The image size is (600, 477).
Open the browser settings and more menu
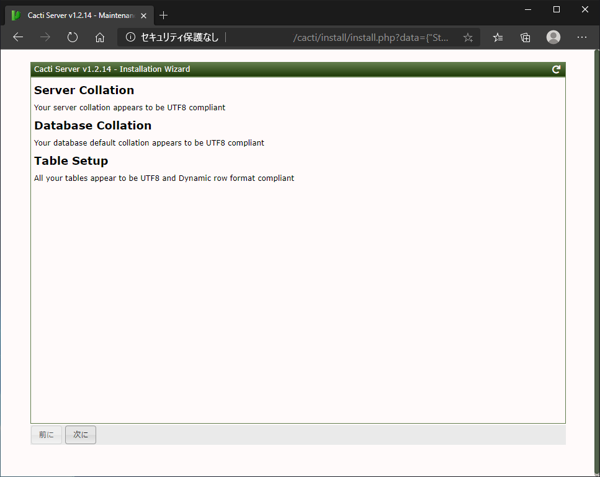582,37
